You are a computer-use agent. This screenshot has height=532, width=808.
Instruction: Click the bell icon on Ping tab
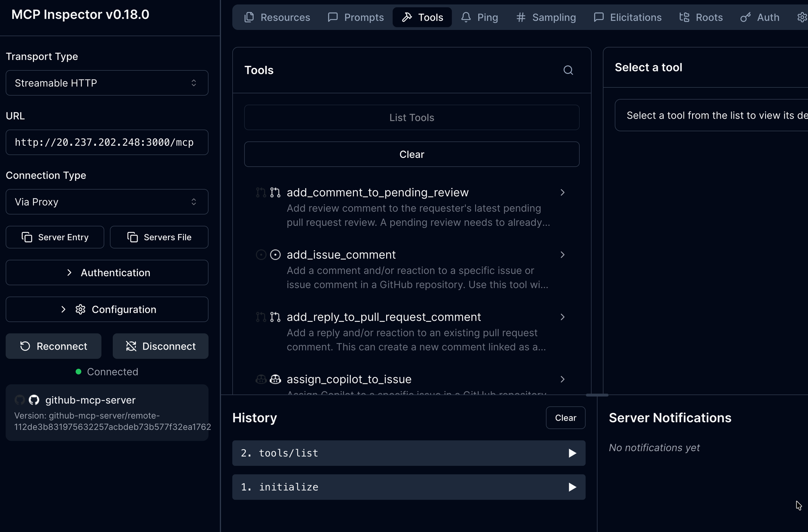pos(466,17)
